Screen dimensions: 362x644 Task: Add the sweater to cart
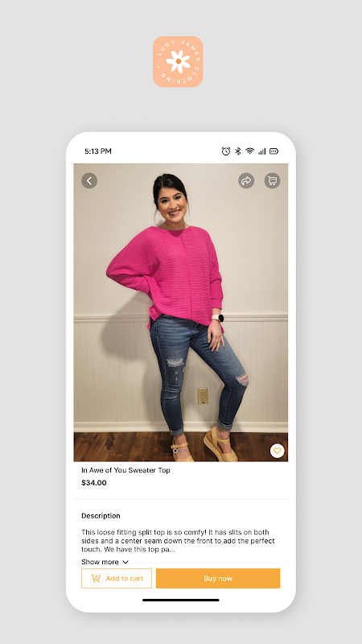(x=117, y=578)
